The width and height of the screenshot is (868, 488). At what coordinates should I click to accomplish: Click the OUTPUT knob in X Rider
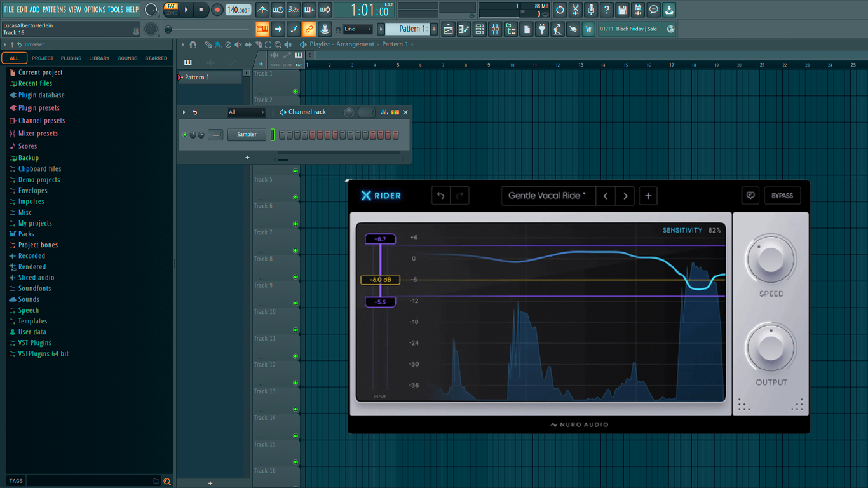click(771, 348)
